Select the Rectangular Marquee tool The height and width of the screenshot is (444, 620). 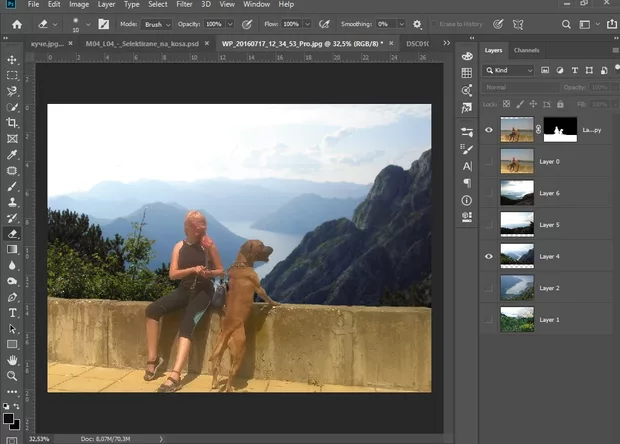tap(12, 75)
